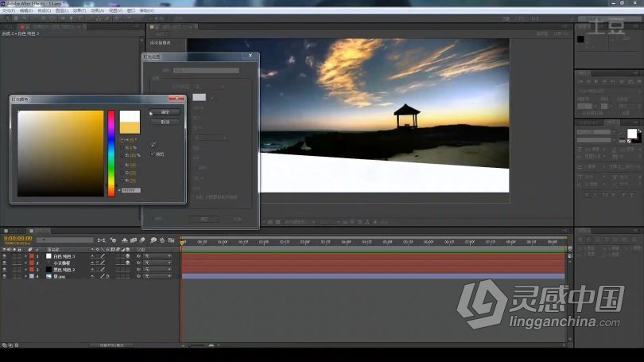Expand properties of layer 黑色 纯色 2
This screenshot has width=644, height=362.
(x=25, y=270)
